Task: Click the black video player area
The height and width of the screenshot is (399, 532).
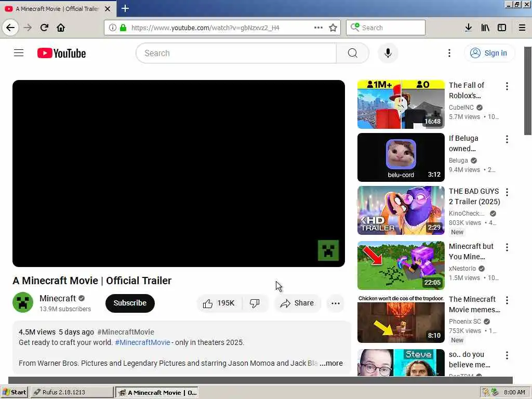Action: (179, 174)
